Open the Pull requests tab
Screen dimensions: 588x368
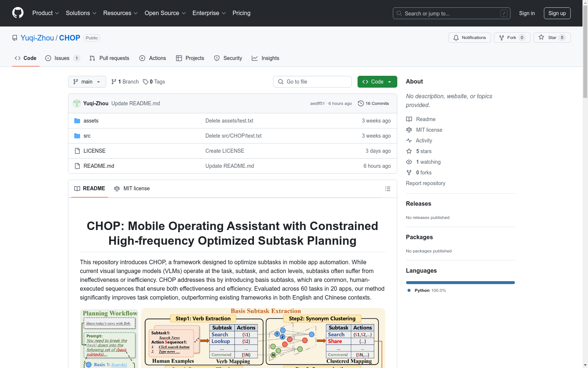(110, 58)
